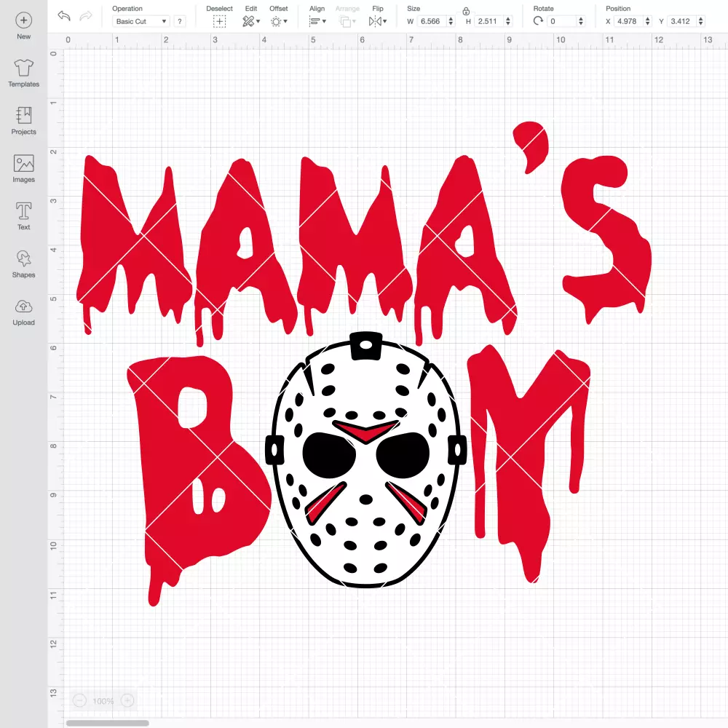This screenshot has width=728, height=728.
Task: Adjust the Height stepper arrows
Action: (508, 21)
